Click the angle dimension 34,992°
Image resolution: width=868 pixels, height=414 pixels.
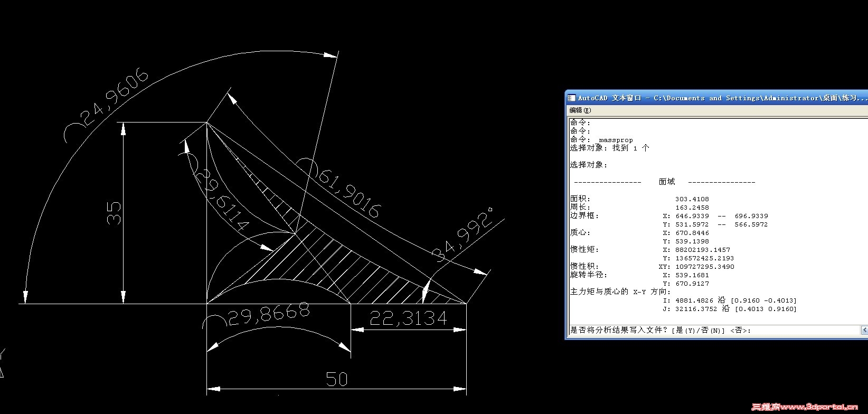[x=463, y=235]
